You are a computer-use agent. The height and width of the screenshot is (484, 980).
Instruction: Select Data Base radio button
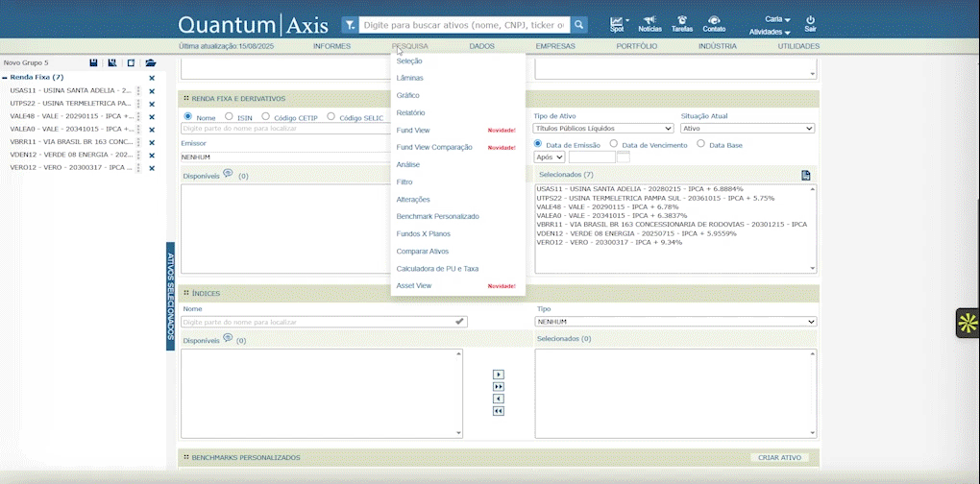(x=700, y=144)
